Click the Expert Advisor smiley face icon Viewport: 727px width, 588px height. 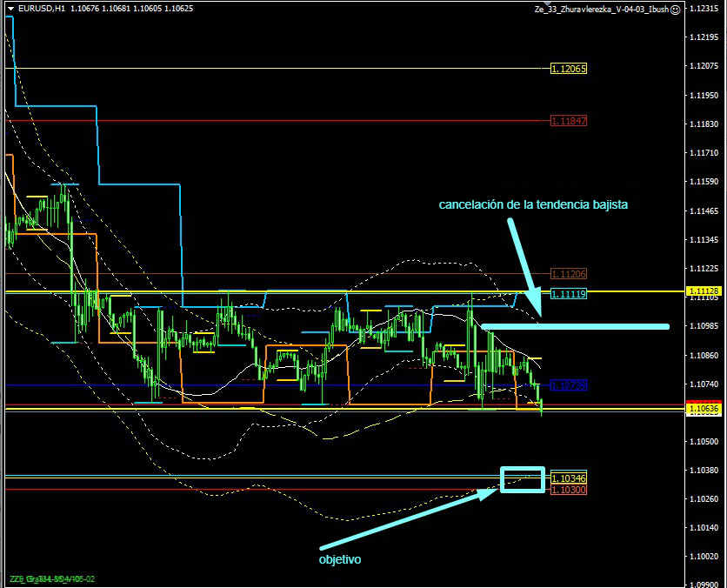(x=676, y=9)
